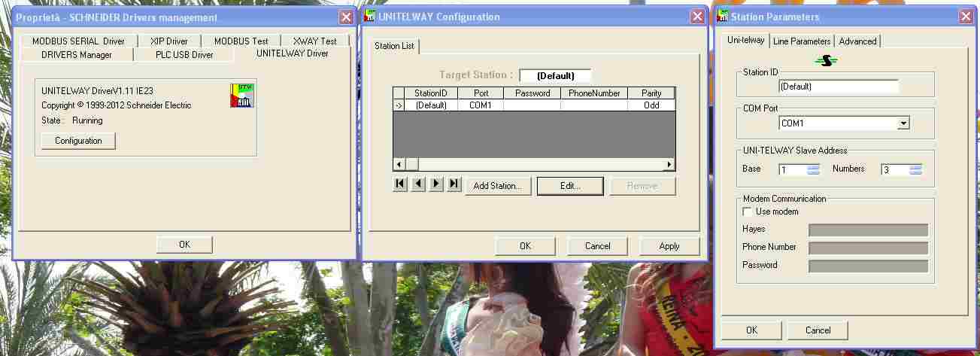
Task: Click the Station ID input field
Action: pos(839,87)
